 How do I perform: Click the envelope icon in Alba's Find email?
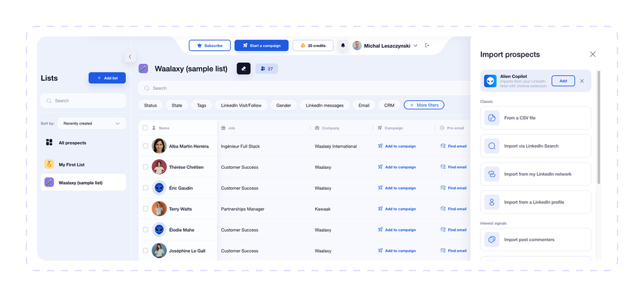pyautogui.click(x=443, y=146)
